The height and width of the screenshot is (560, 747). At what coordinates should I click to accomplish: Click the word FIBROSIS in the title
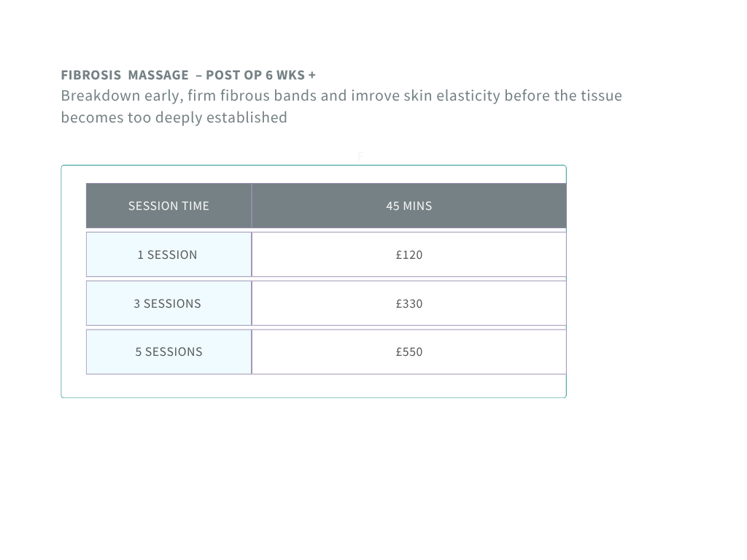click(x=91, y=75)
